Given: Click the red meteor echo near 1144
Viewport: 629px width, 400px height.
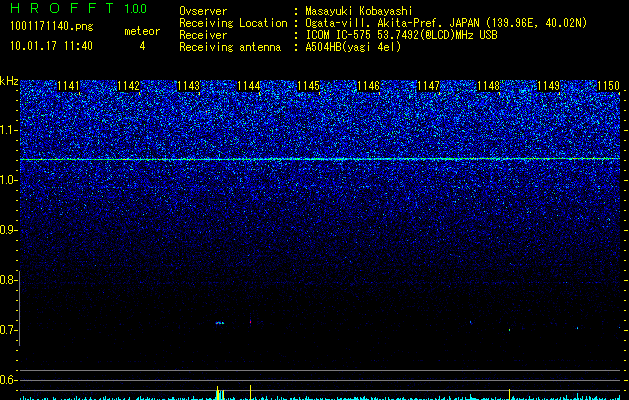Looking at the screenshot, I should [x=250, y=321].
